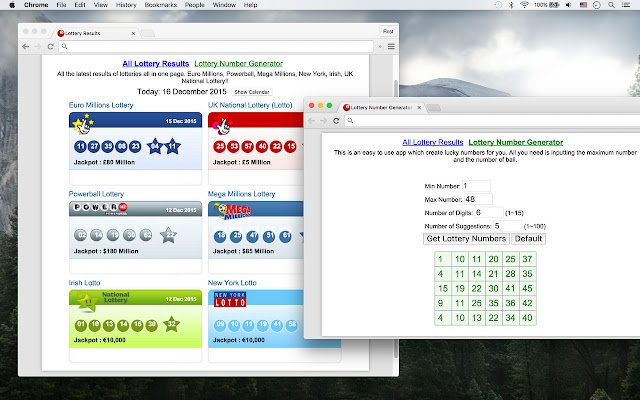Click the address bar in Number Generator window
Image resolution: width=640 pixels, height=400 pixels.
(492, 121)
